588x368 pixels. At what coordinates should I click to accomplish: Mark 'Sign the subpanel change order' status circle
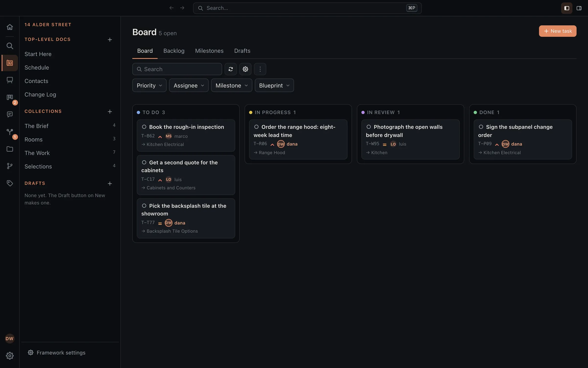(481, 127)
